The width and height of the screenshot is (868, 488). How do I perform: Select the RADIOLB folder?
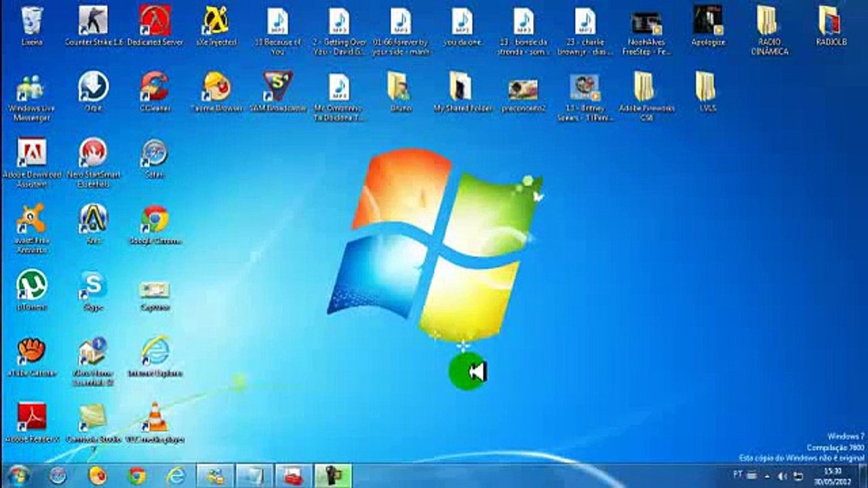[830, 26]
